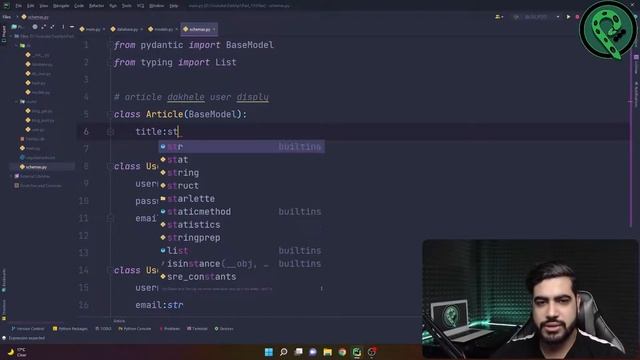The width and height of the screenshot is (640, 360).
Task: Click the Run (green play) toolbar icon
Action: pos(568,17)
